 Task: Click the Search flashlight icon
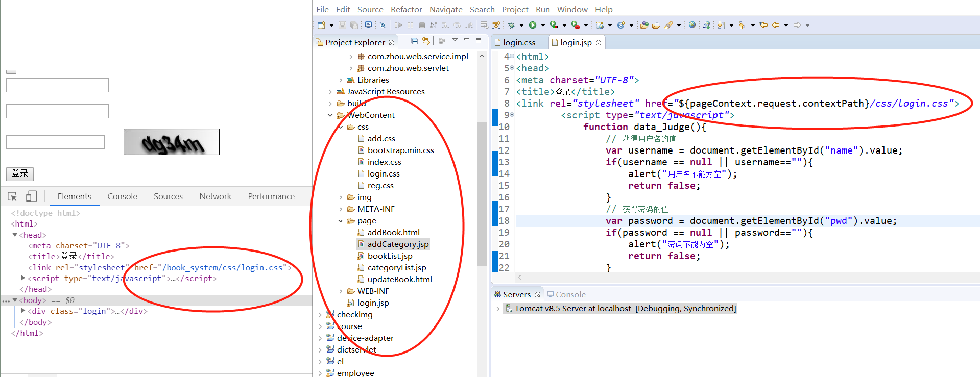point(668,25)
